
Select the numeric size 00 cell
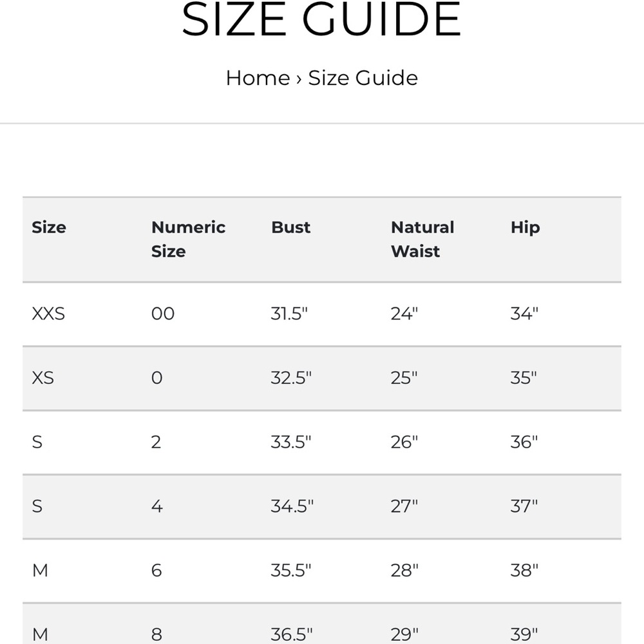click(x=163, y=314)
